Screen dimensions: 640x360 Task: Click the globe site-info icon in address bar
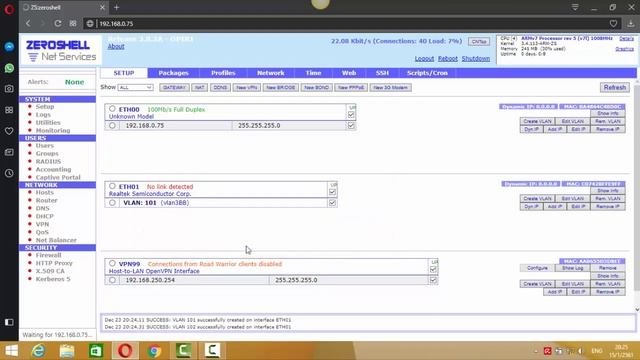(90, 24)
